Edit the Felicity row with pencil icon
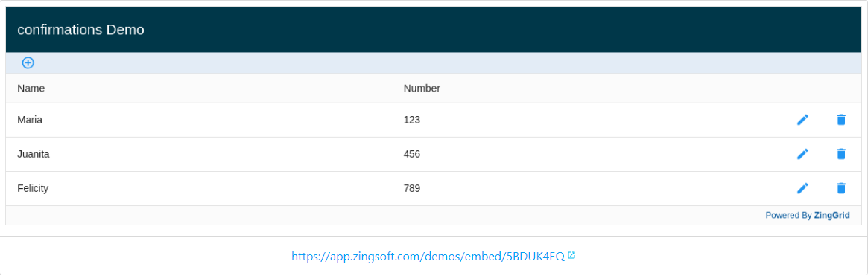 tap(802, 189)
